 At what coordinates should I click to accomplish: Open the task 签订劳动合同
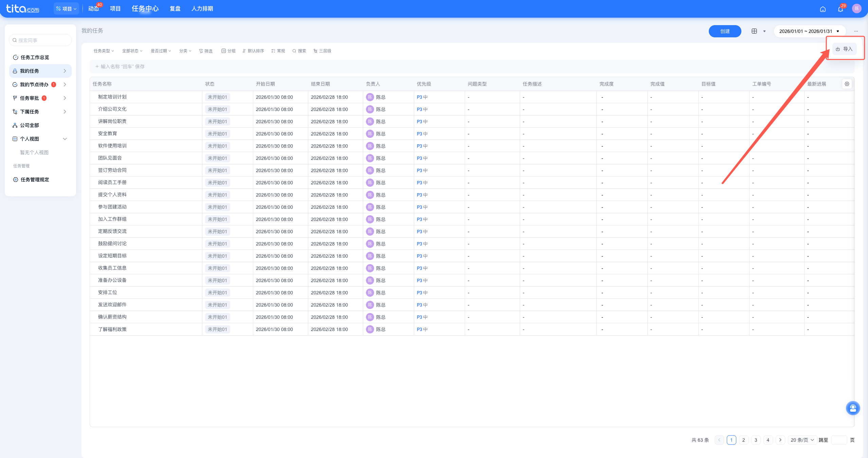coord(112,170)
